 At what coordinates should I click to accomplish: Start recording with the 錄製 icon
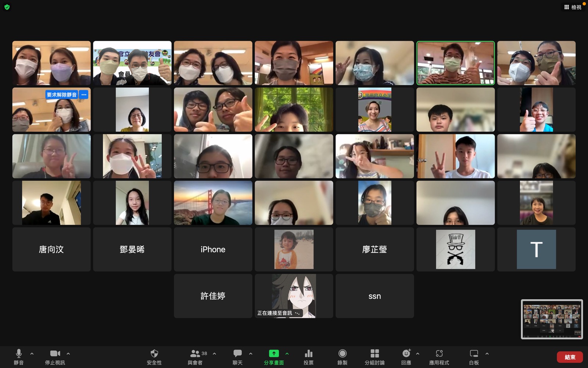342,354
